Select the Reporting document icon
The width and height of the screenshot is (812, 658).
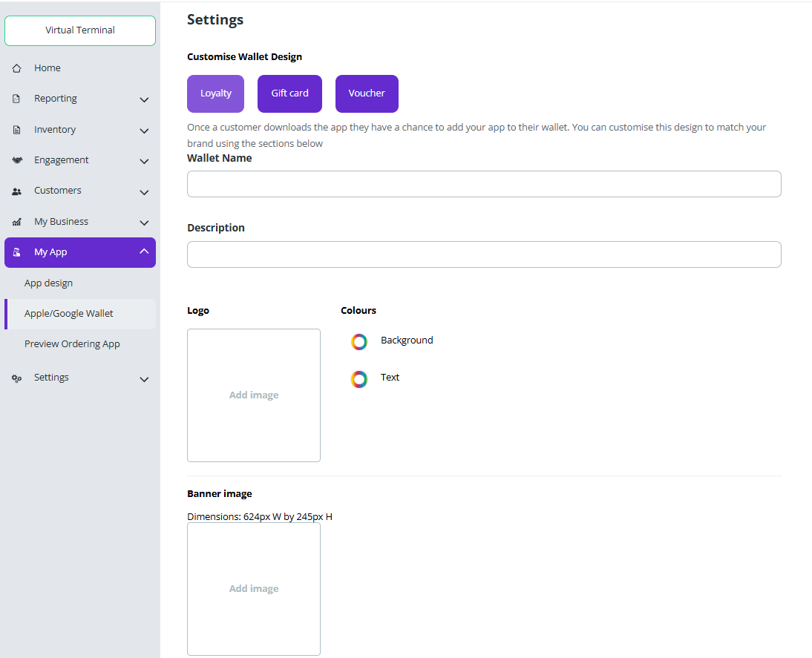tap(16, 98)
